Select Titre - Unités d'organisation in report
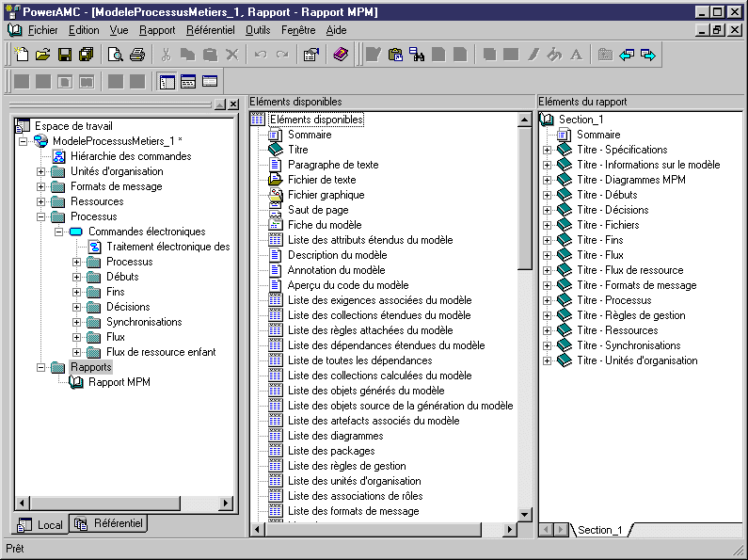The height and width of the screenshot is (560, 748). point(637,360)
